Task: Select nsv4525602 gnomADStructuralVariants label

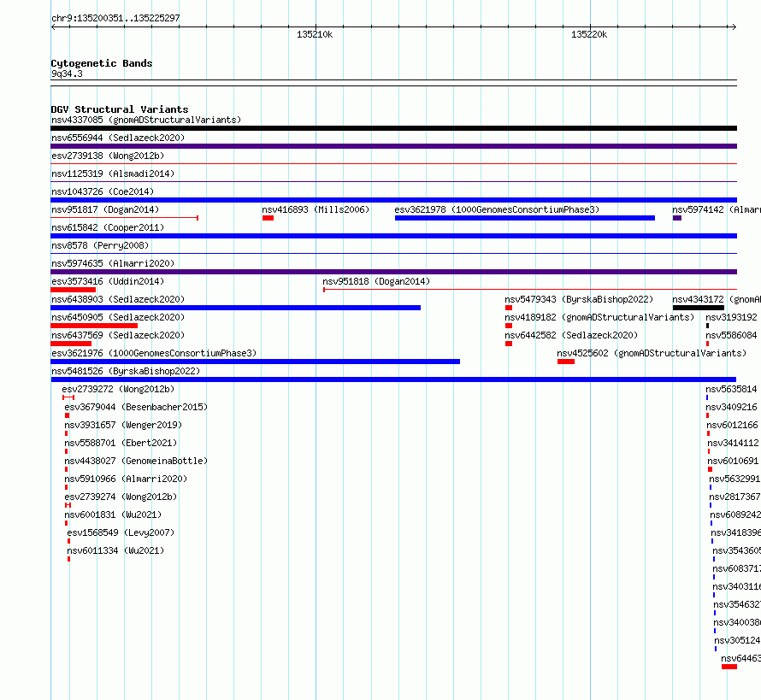Action: (x=652, y=353)
